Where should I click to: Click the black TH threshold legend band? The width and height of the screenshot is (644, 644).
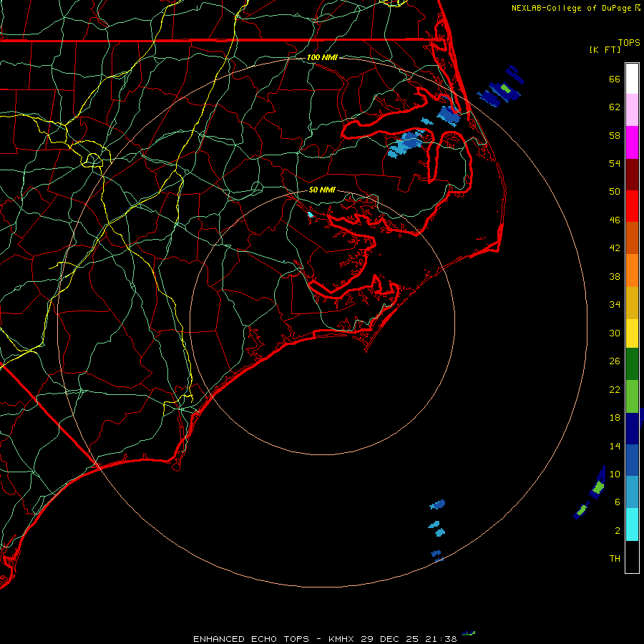632,557
